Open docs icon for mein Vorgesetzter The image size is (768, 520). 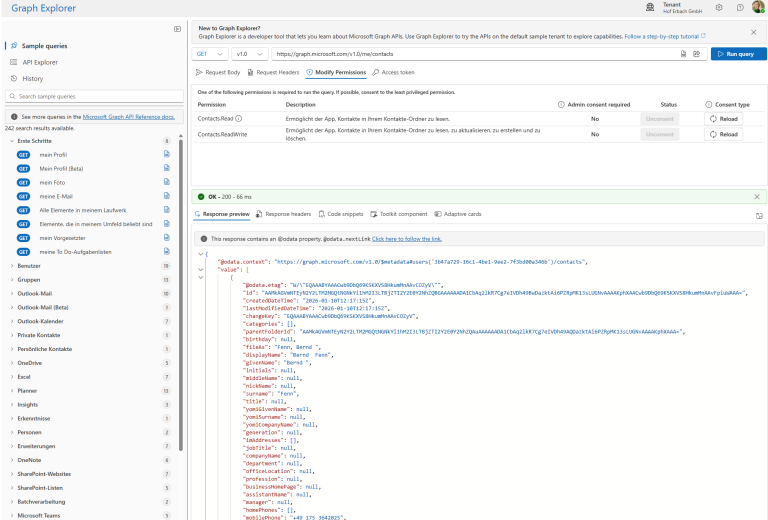tap(167, 237)
